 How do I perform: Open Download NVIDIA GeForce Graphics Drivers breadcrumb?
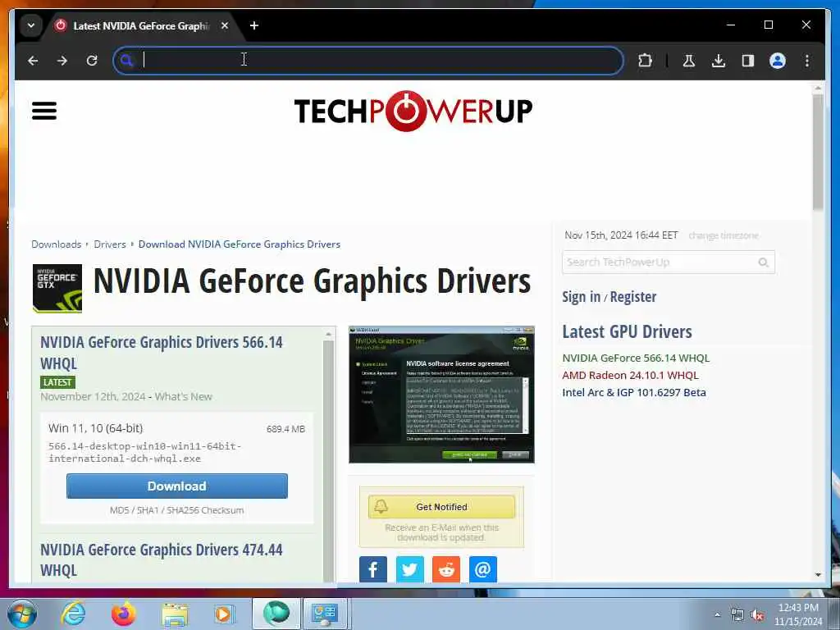click(x=240, y=244)
